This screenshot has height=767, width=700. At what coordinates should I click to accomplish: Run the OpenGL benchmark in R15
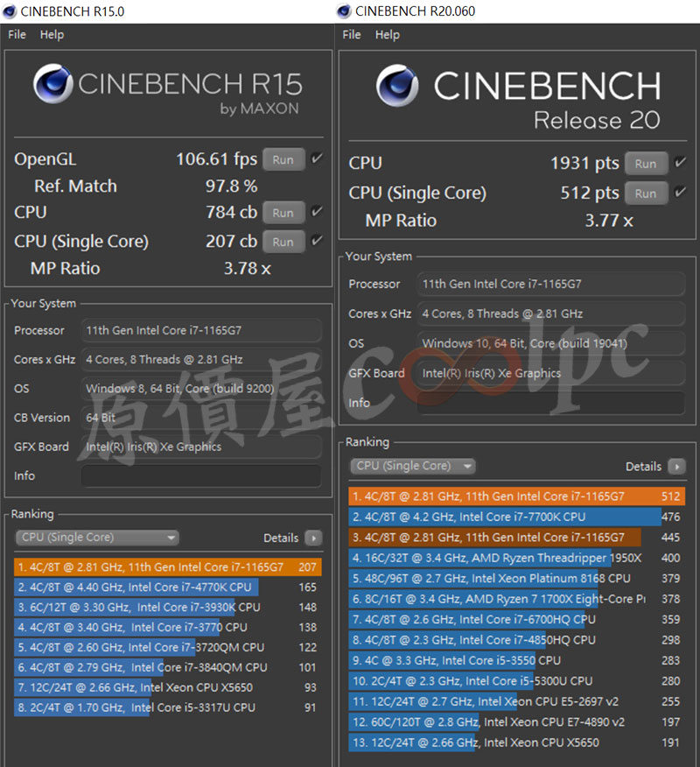click(x=283, y=159)
